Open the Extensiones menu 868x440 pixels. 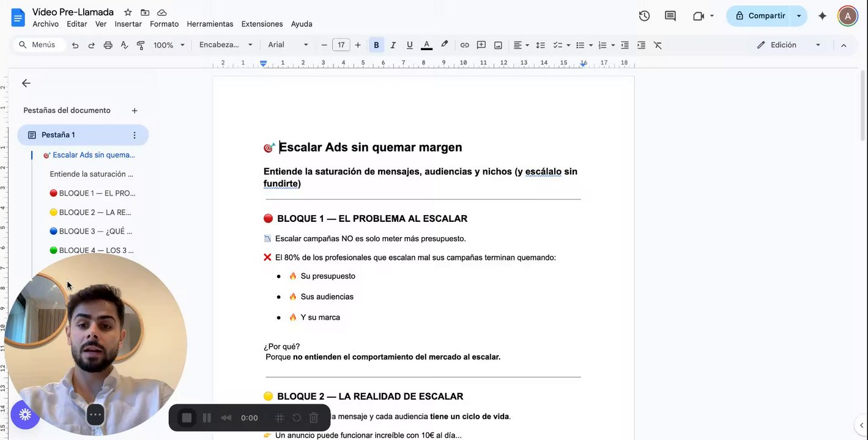[x=262, y=24]
